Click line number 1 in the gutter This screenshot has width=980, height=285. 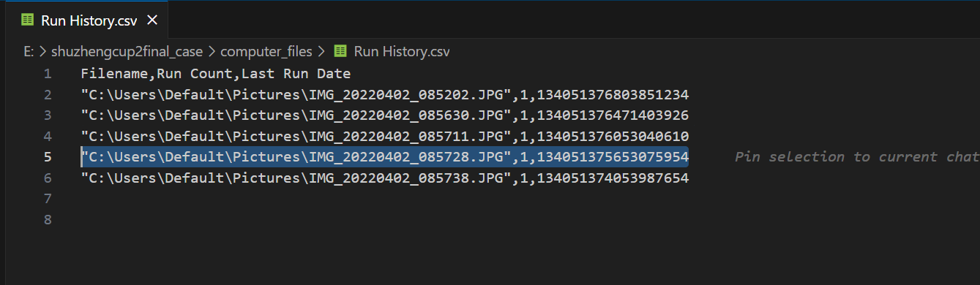48,74
